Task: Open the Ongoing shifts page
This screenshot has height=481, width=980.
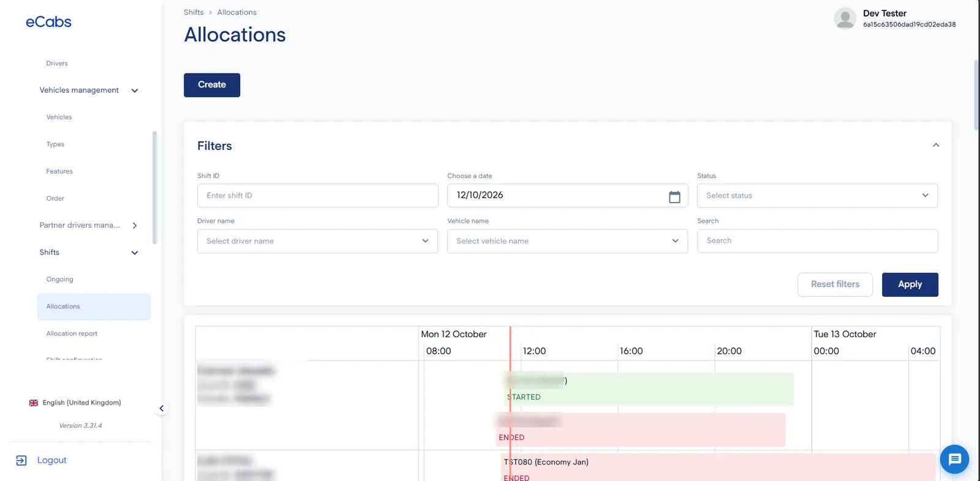Action: pos(59,279)
